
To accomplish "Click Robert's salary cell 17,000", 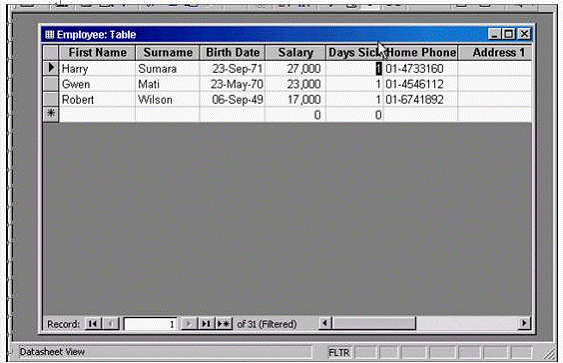I will pos(296,99).
